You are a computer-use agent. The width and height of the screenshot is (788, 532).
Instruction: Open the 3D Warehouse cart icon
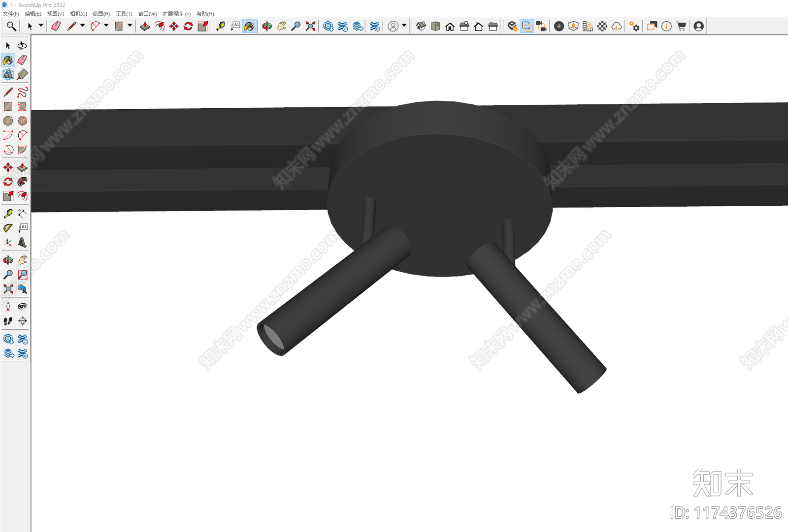(x=681, y=26)
